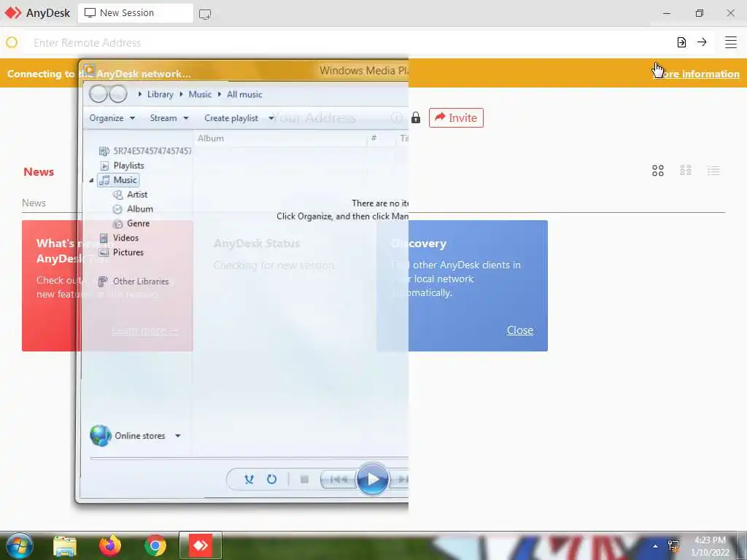Select the 5R74E5745747457457 library item
The image size is (747, 560).
(x=145, y=151)
